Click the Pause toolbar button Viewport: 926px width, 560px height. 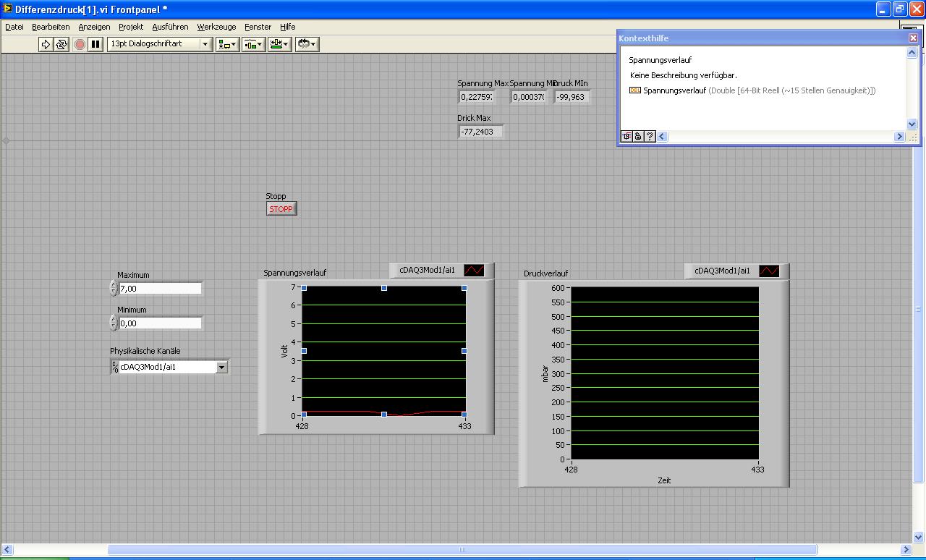point(95,44)
